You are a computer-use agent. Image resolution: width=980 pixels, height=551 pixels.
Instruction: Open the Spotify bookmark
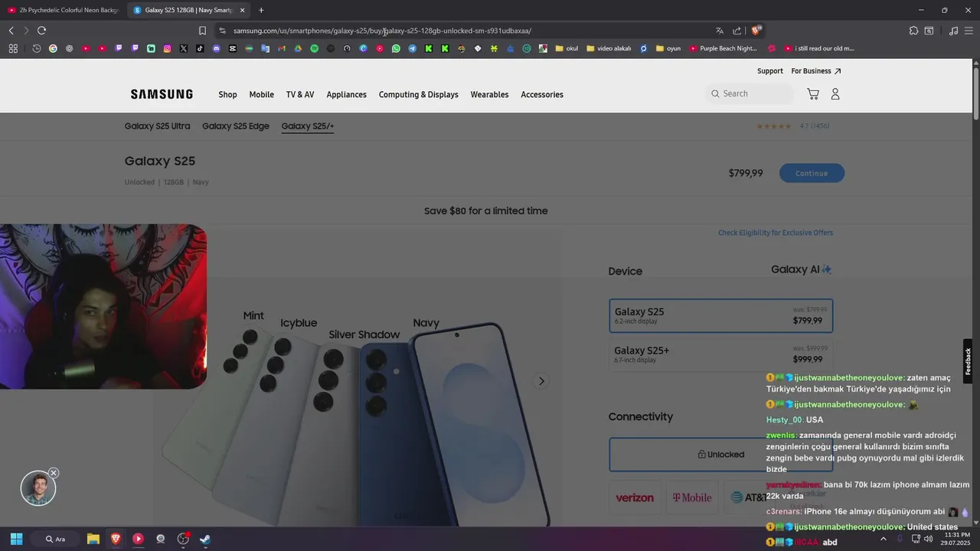314,48
